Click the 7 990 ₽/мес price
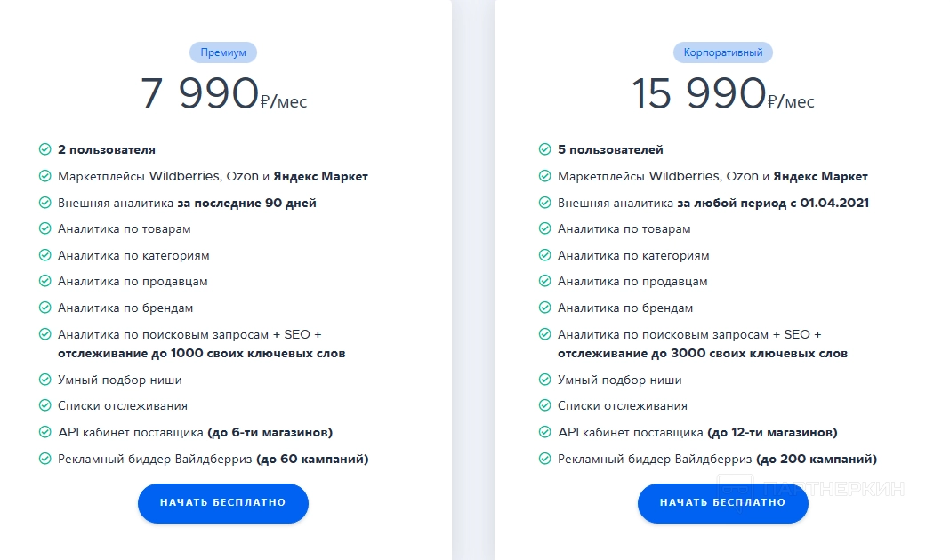 click(223, 94)
